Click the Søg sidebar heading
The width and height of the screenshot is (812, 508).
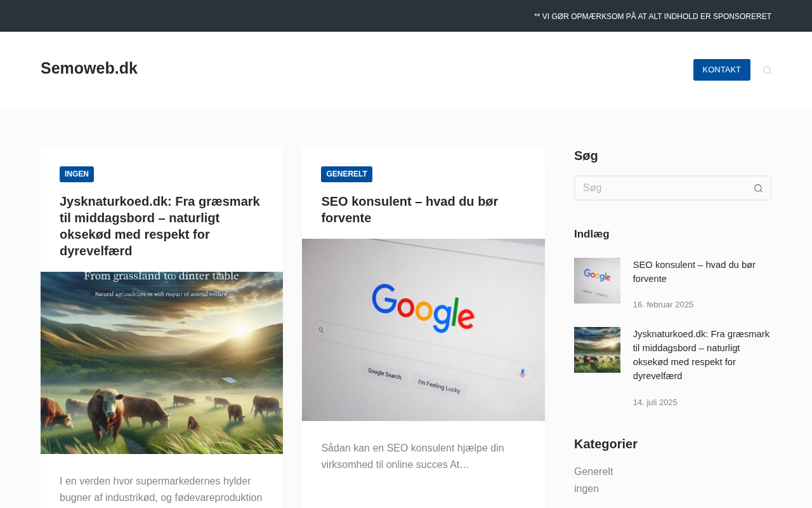tap(586, 156)
